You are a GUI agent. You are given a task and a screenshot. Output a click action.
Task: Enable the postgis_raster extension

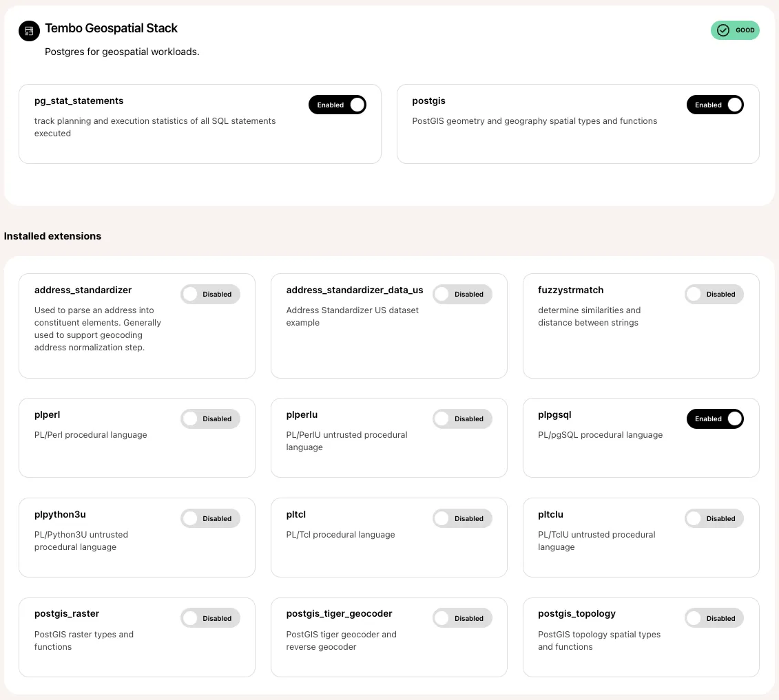click(210, 618)
